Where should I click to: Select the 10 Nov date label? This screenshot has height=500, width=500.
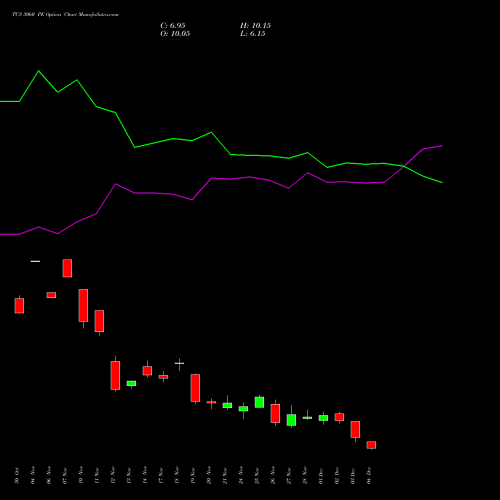[81, 476]
